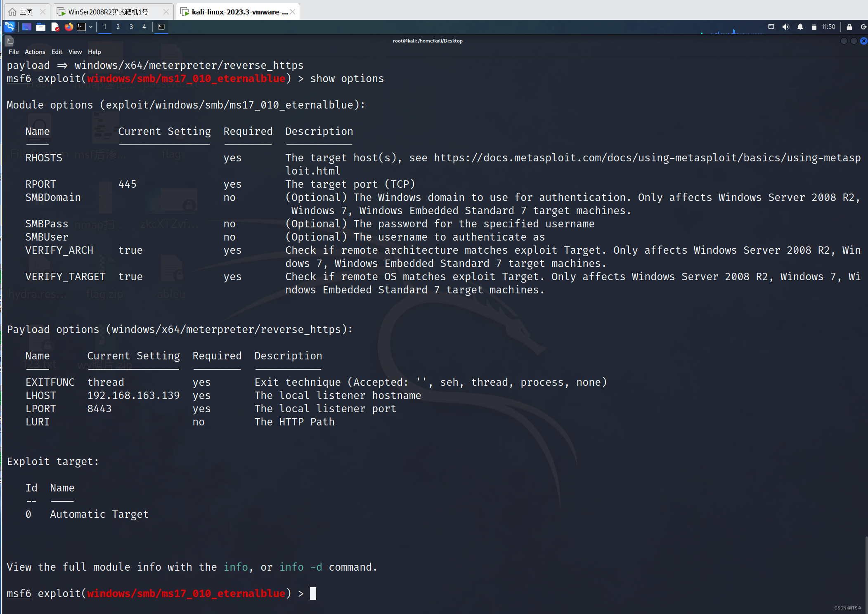
Task: Switch to the WinSer2008R2实战靶机1号 tab
Action: coord(108,12)
